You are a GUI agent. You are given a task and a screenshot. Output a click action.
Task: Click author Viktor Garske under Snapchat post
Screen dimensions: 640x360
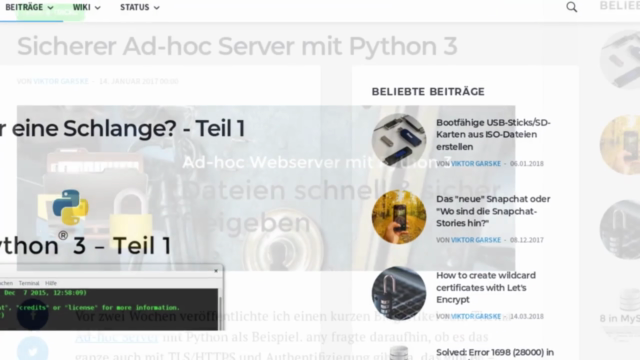pos(476,240)
